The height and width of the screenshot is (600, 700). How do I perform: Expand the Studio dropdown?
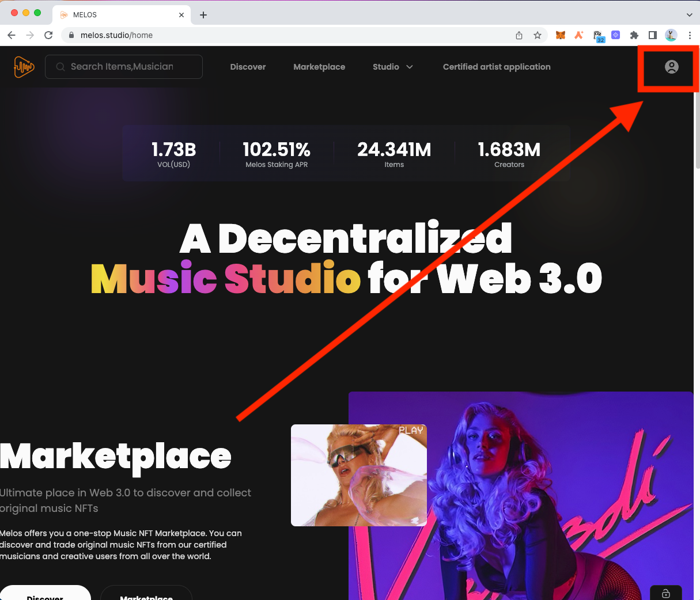[393, 67]
